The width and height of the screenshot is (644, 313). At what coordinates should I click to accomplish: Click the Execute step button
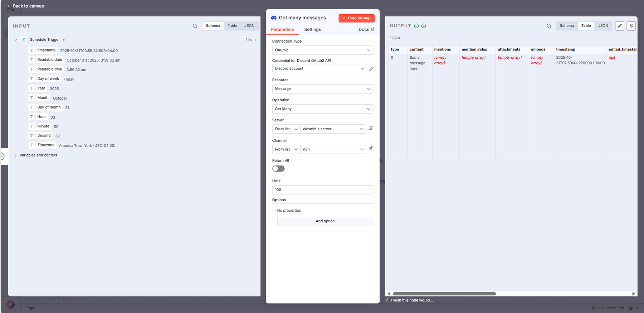356,18
